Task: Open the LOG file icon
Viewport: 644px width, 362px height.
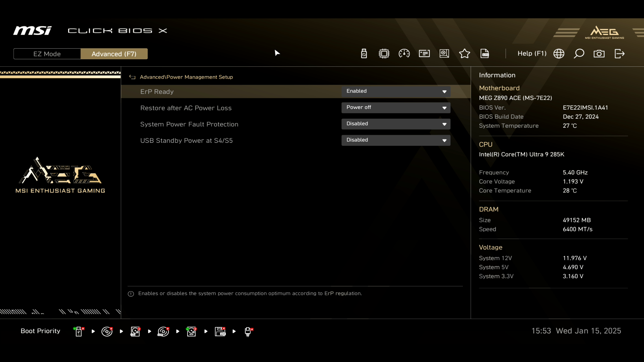Action: pyautogui.click(x=485, y=54)
